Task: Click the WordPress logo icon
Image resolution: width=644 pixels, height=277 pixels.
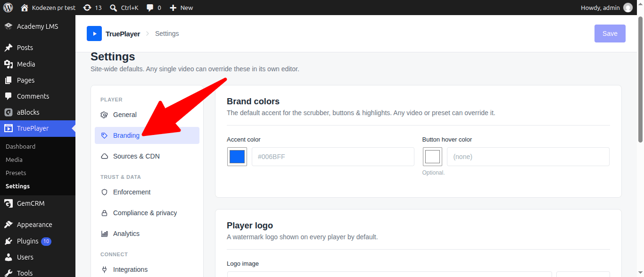Action: click(8, 8)
